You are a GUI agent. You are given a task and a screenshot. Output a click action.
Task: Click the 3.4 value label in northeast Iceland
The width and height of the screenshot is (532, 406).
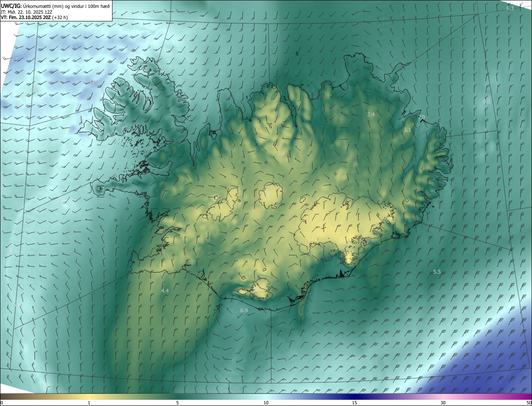(371, 114)
